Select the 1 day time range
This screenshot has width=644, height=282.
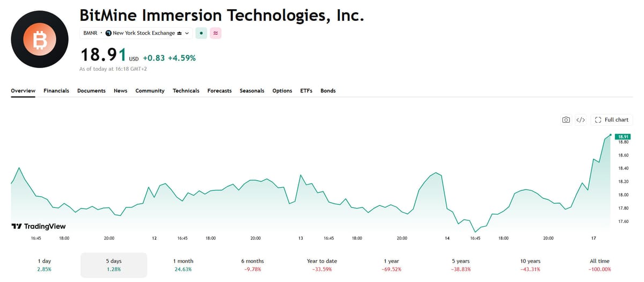pyautogui.click(x=45, y=265)
